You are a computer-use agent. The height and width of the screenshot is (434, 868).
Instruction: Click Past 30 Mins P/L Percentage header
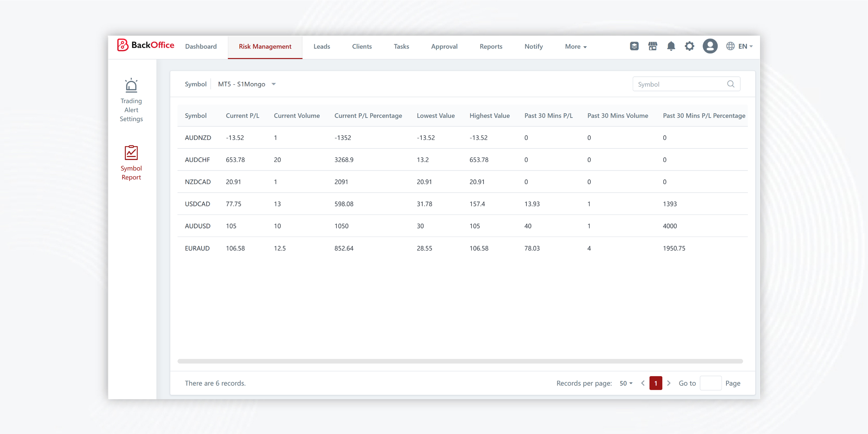click(x=704, y=116)
